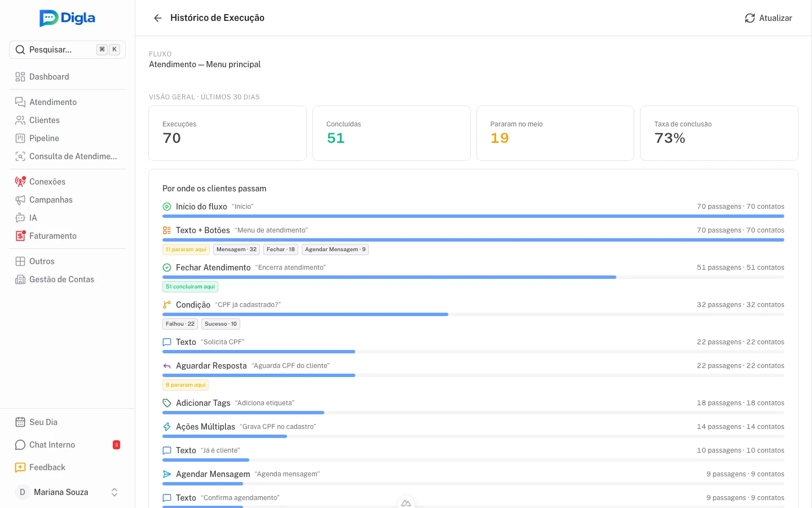Click the Condição branch icon
This screenshot has width=812, height=508.
tap(167, 305)
